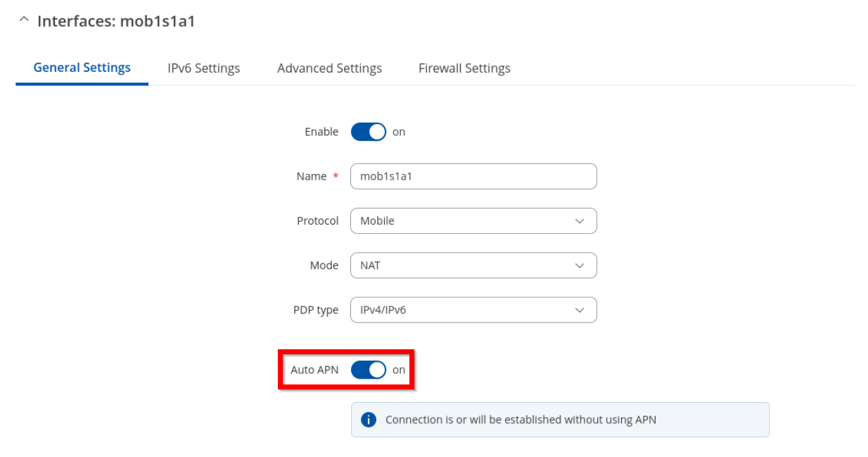Click the Name input field mob1s1a1
This screenshot has height=457, width=868.
coord(473,176)
